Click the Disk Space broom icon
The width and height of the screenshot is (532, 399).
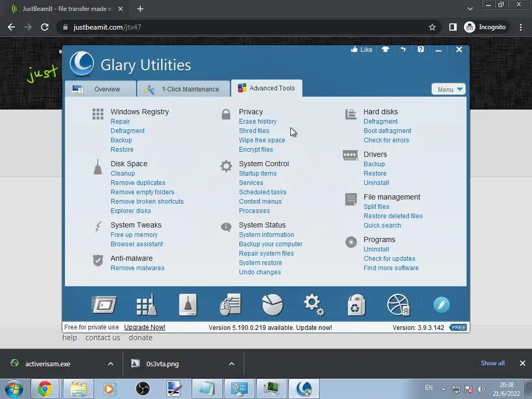98,167
